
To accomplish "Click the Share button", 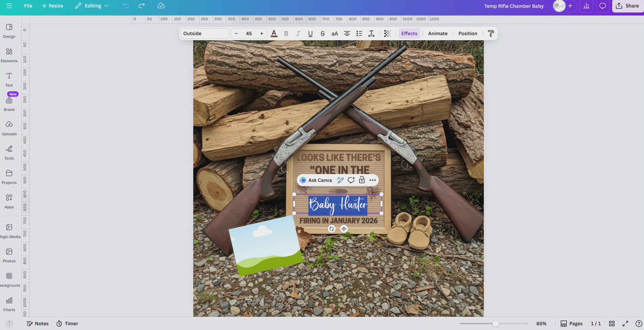I will (627, 6).
